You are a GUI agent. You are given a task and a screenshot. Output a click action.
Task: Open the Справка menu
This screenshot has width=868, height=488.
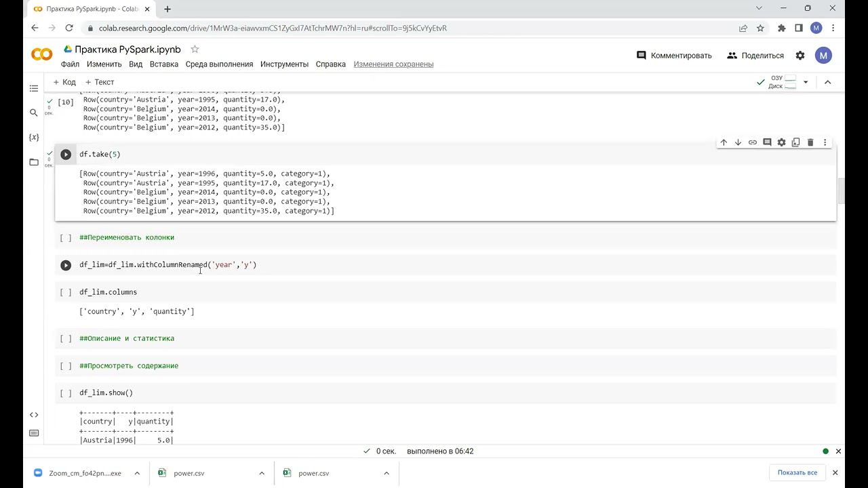331,64
